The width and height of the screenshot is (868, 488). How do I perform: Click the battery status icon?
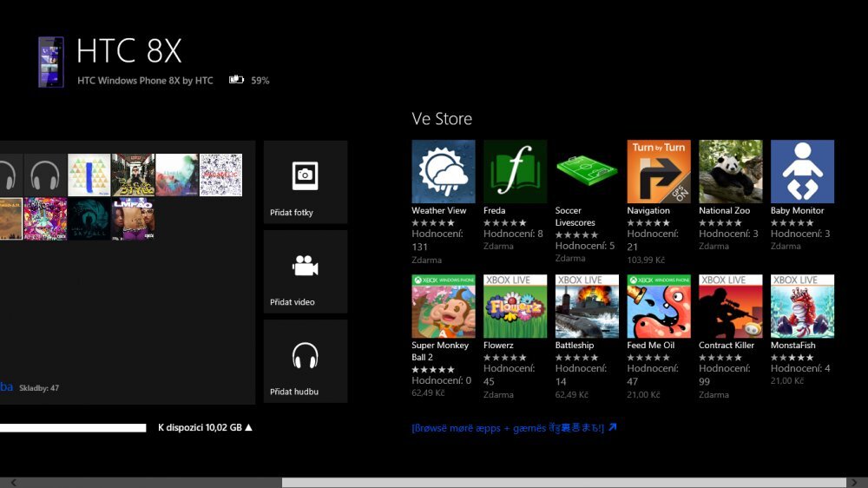click(236, 80)
